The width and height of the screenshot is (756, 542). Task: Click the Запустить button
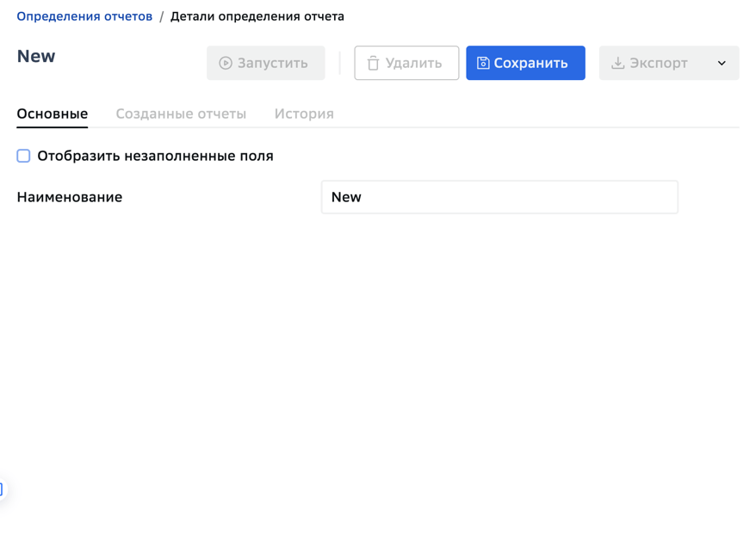click(x=266, y=63)
